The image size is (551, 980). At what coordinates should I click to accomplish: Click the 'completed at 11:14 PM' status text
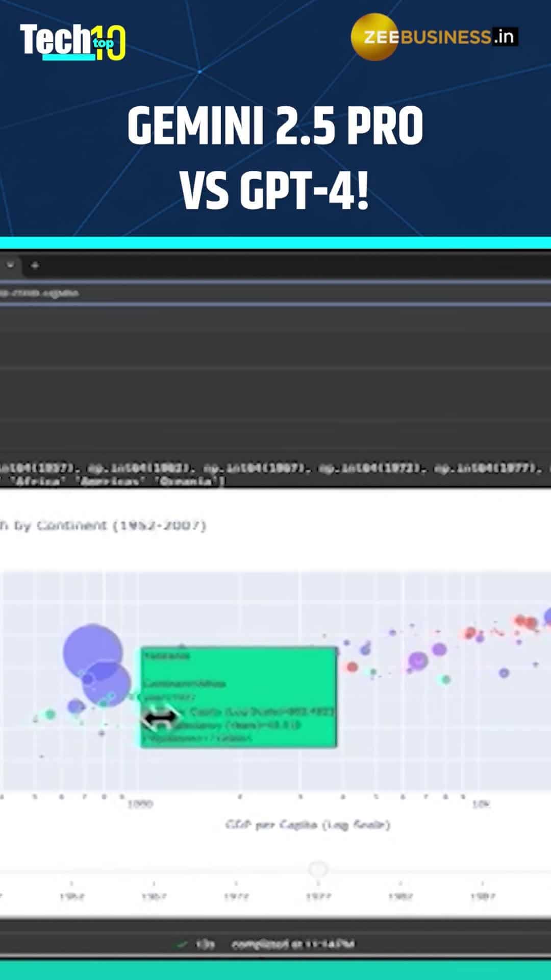click(293, 944)
